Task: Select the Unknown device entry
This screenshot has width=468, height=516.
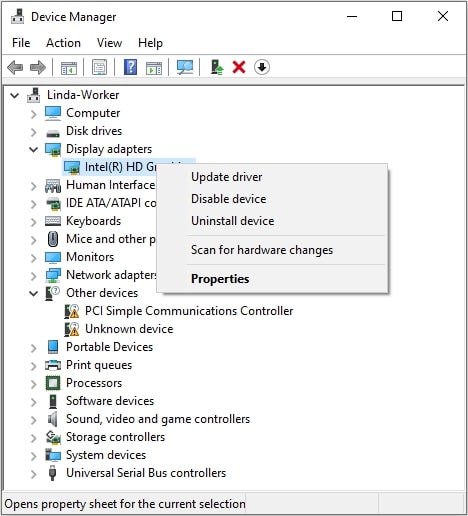Action: point(129,329)
